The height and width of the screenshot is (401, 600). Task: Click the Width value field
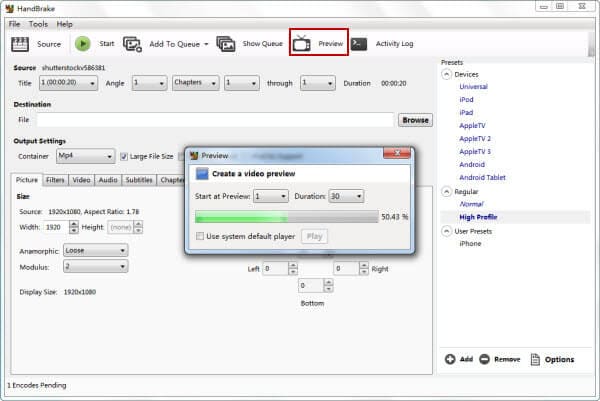[56, 227]
